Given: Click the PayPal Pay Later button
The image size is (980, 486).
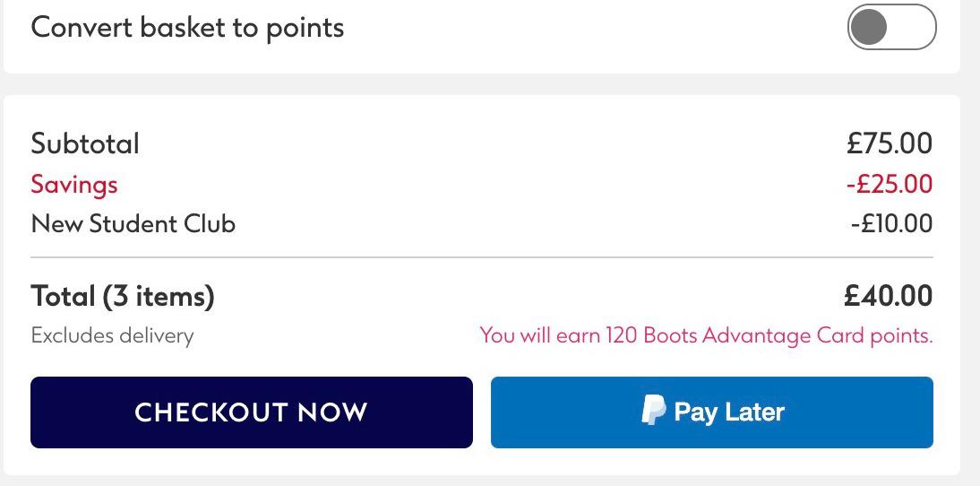Looking at the screenshot, I should 712,412.
